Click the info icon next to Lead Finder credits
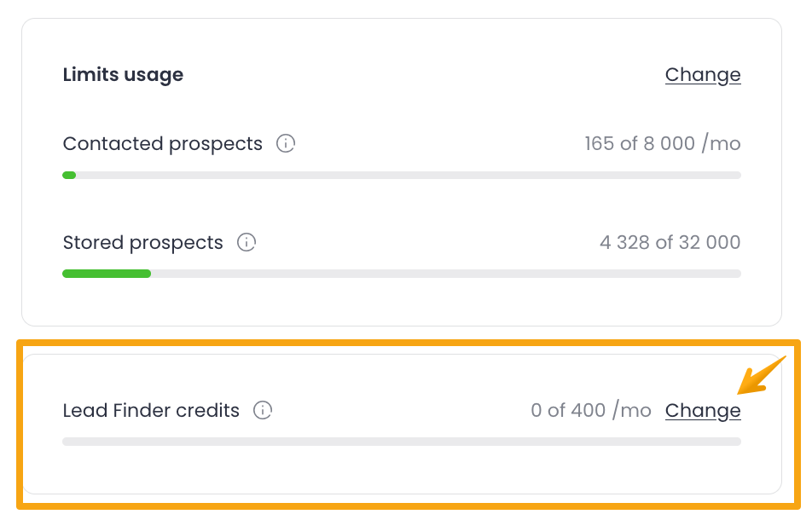The height and width of the screenshot is (520, 812). pos(263,411)
